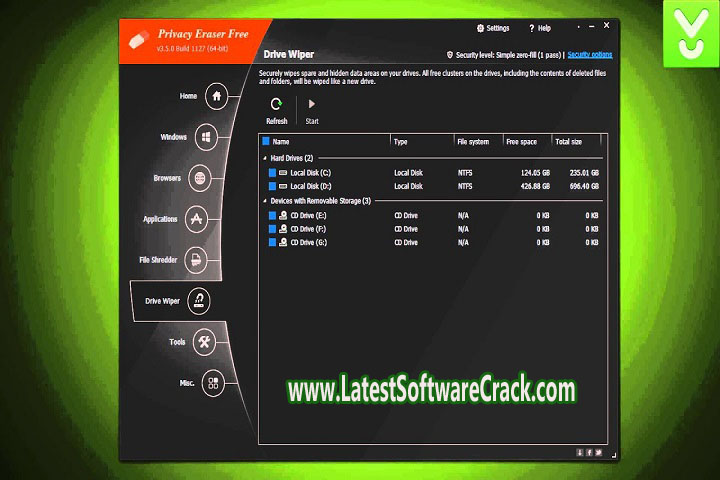Image resolution: width=720 pixels, height=480 pixels.
Task: Click the Security options link
Action: [592, 55]
